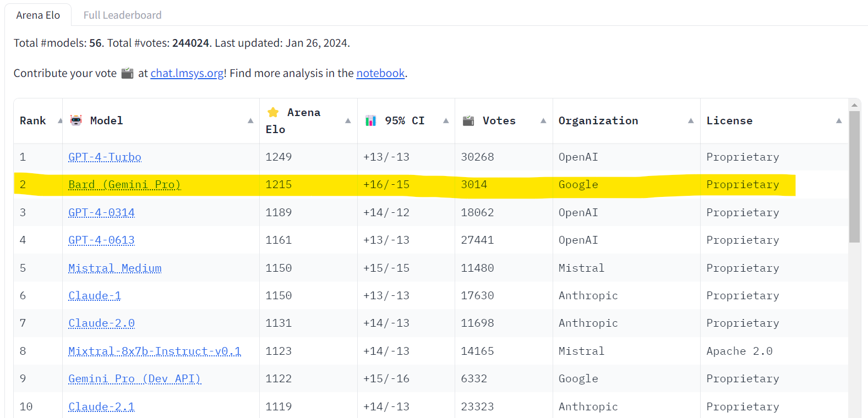Select Elo score 1131 cell
Screen dimensions: 868x418
click(308, 323)
